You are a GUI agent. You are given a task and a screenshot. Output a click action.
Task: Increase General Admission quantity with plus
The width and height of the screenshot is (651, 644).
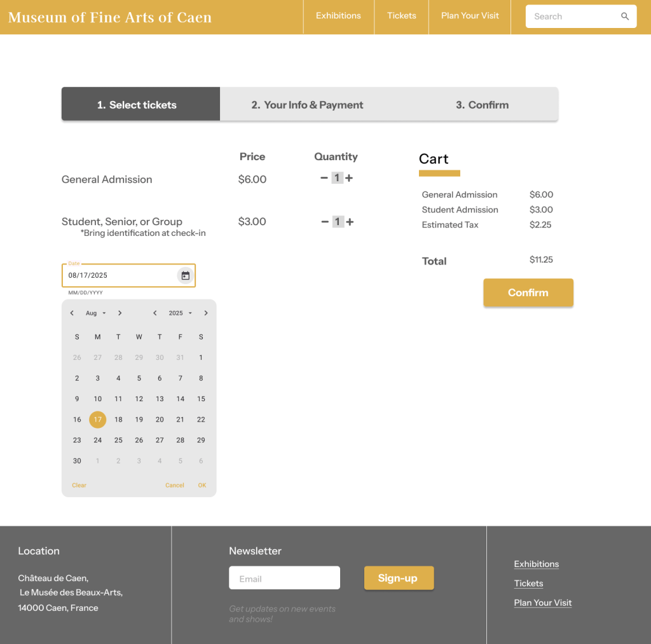click(349, 179)
